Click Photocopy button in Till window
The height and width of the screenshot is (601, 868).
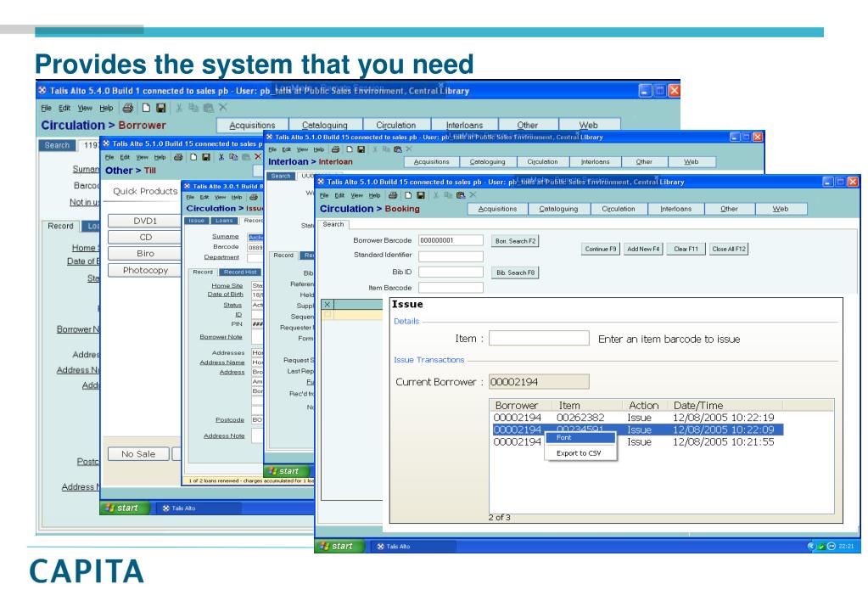[x=145, y=270]
